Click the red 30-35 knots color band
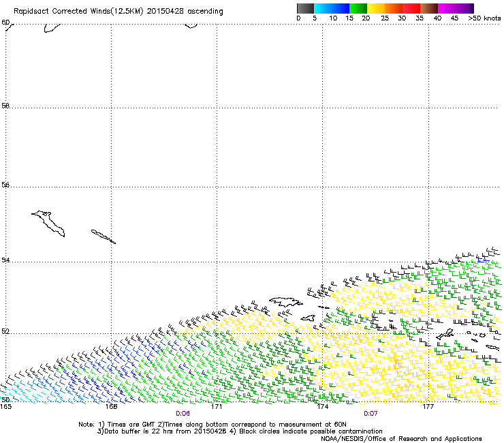The width and height of the screenshot is (504, 443). [x=411, y=8]
